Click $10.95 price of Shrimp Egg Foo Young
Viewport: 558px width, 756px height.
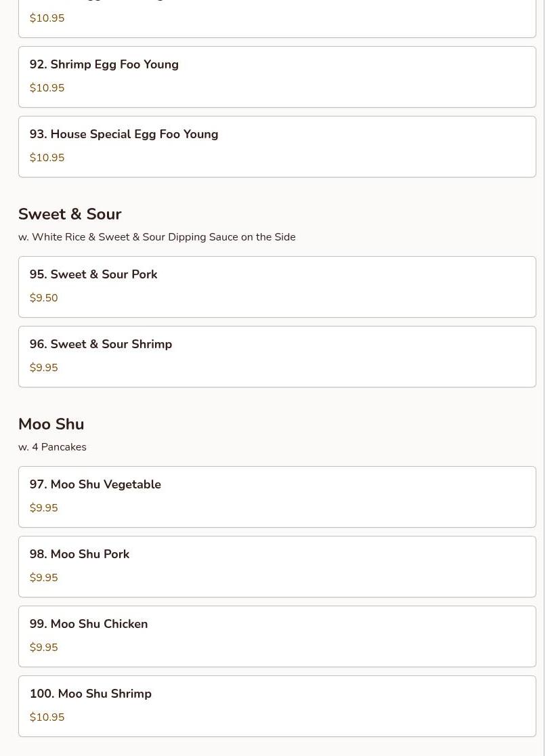click(x=47, y=88)
